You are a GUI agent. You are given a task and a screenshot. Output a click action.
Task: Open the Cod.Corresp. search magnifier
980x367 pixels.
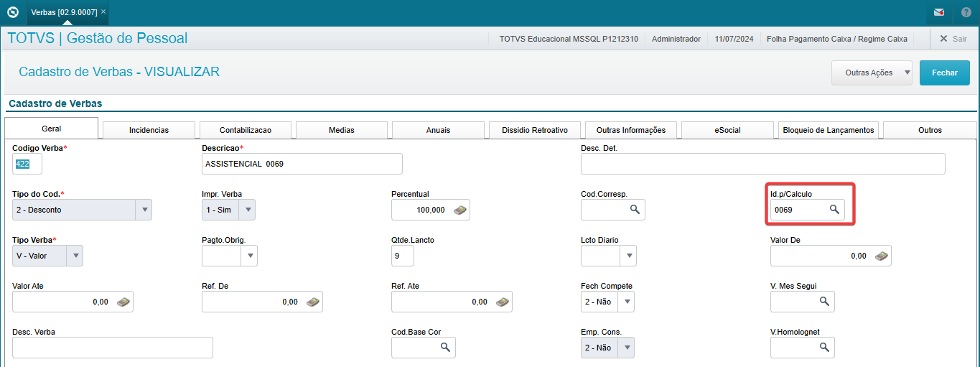point(635,210)
